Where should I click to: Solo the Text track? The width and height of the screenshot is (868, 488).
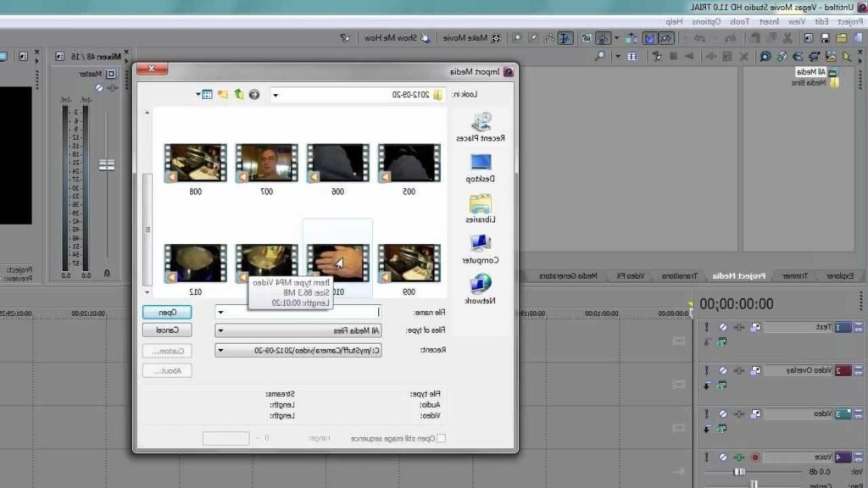pos(707,327)
